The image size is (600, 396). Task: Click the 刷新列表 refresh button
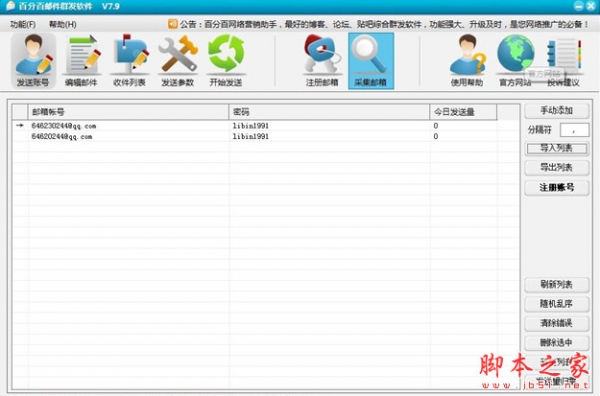(x=556, y=284)
